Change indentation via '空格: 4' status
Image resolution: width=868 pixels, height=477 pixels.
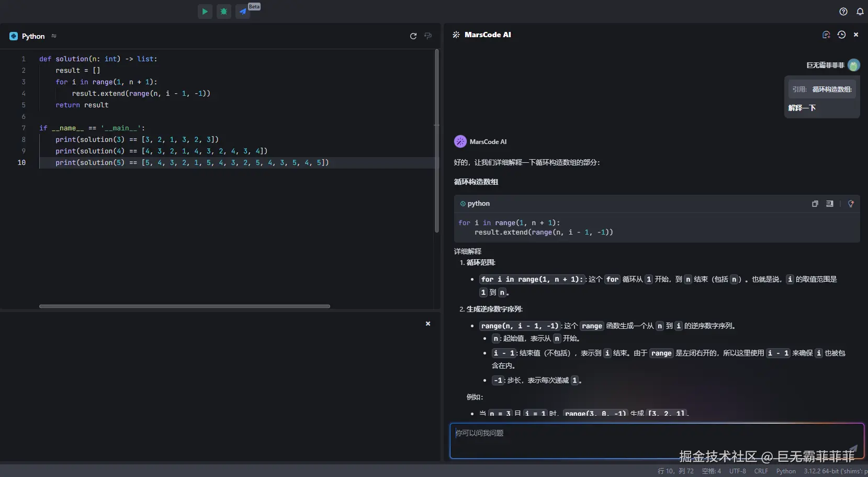click(x=712, y=471)
